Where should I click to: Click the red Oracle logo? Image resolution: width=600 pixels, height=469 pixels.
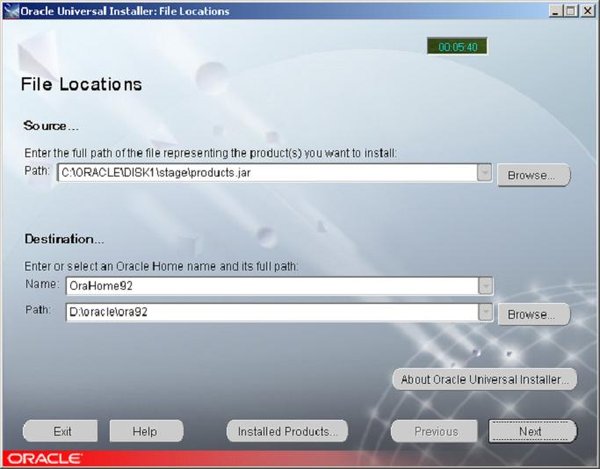click(x=42, y=460)
